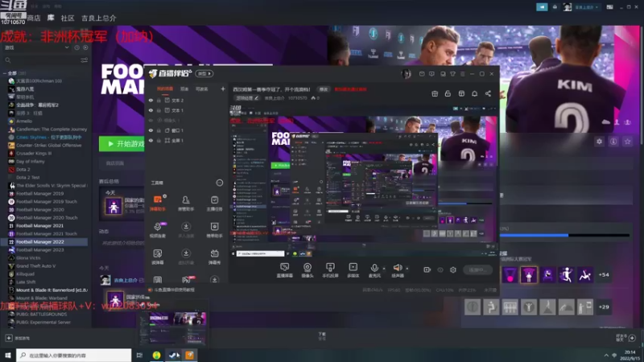
Task: Add phone screen cast source
Action: 330,270
